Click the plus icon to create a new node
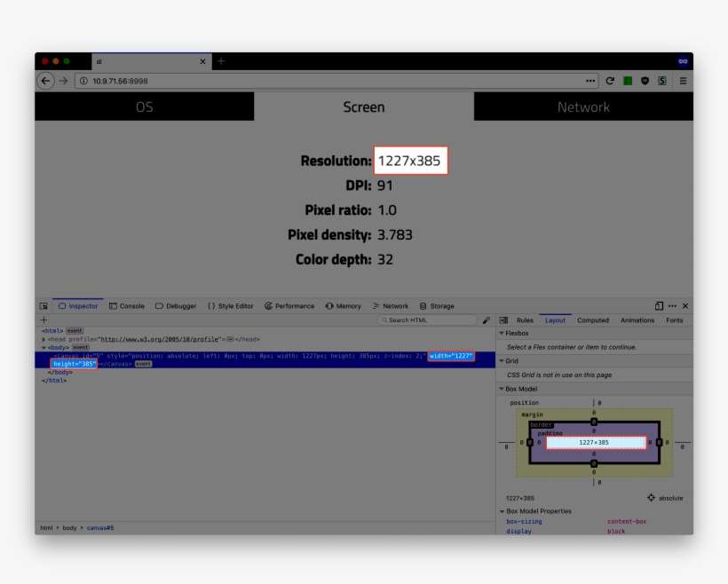The image size is (728, 584). 44,320
